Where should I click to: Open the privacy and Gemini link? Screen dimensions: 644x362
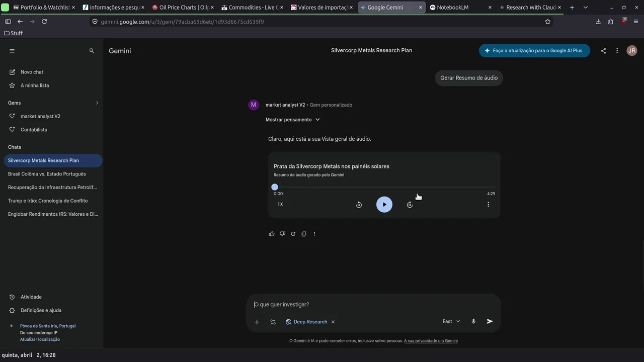(431, 341)
